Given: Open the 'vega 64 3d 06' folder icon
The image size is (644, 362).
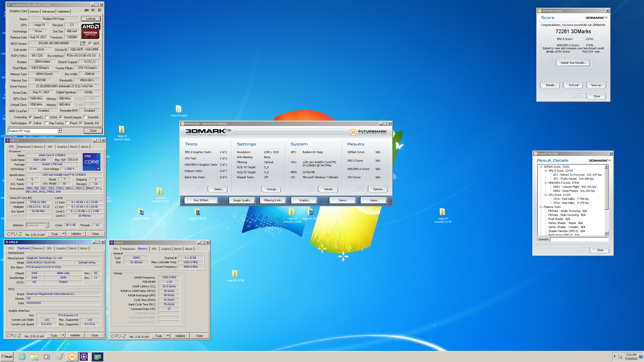Looking at the screenshot, I should pyautogui.click(x=141, y=212).
